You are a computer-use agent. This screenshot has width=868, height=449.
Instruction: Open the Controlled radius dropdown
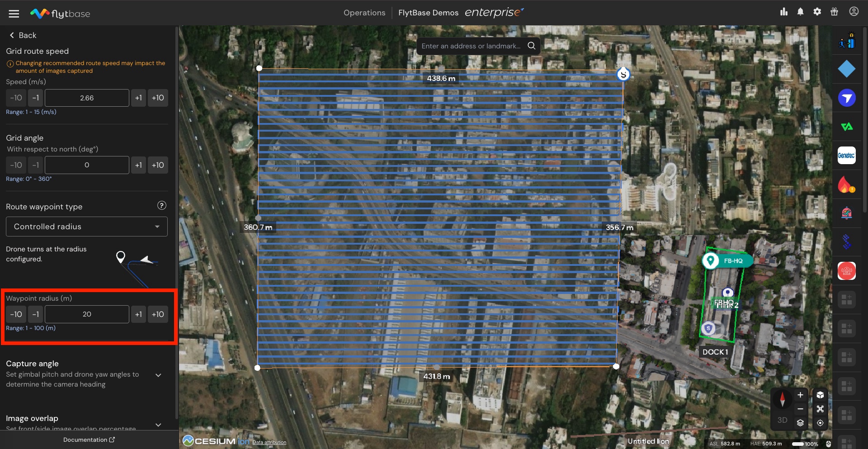click(87, 227)
